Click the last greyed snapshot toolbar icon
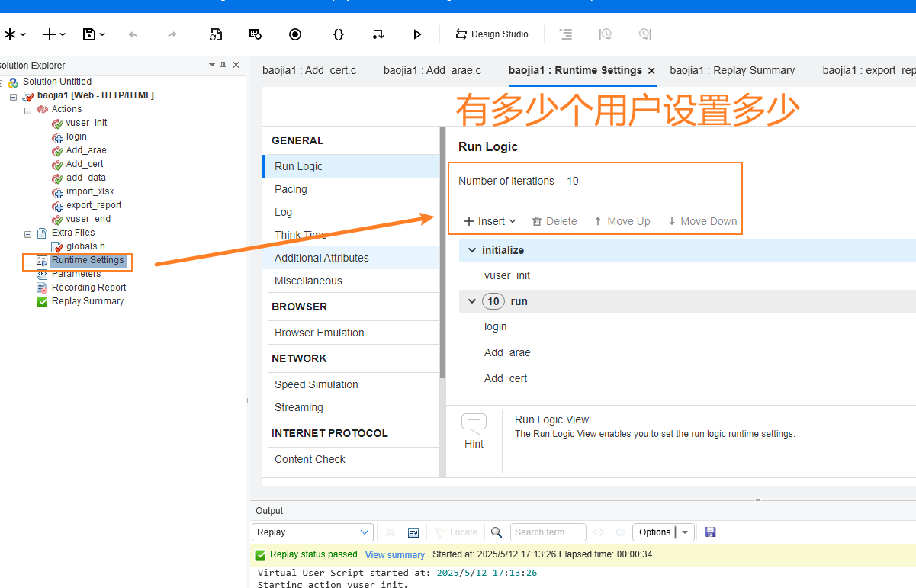Viewport: 916px width, 588px height. coord(644,34)
